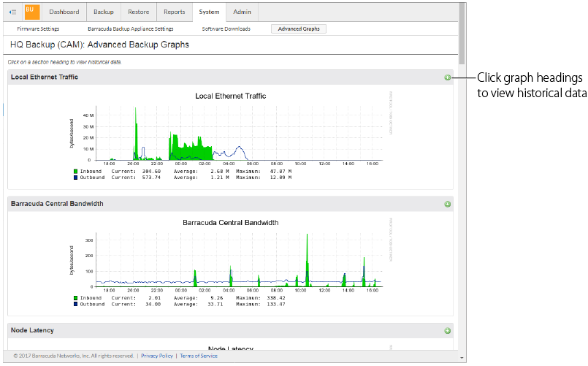Open Firmware Settings subpage
Viewport: 588px width, 366px height.
coord(38,29)
